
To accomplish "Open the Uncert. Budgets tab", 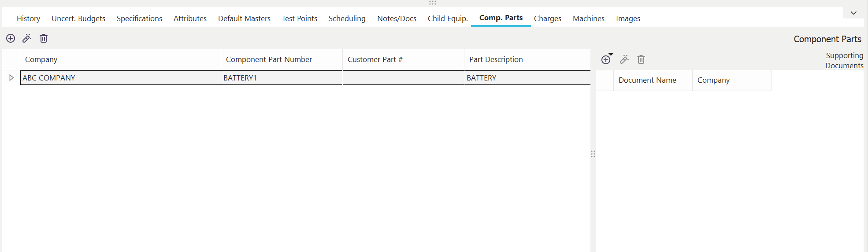I will click(x=78, y=18).
